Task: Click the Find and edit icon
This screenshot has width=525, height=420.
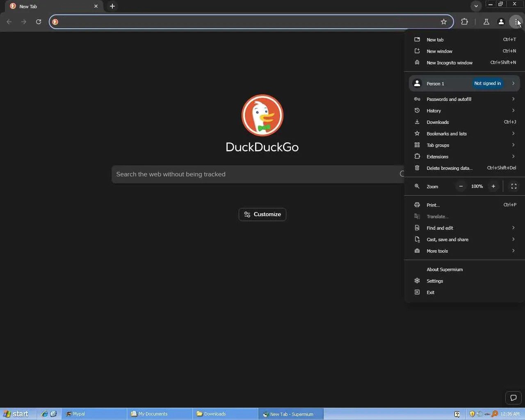Action: [417, 228]
